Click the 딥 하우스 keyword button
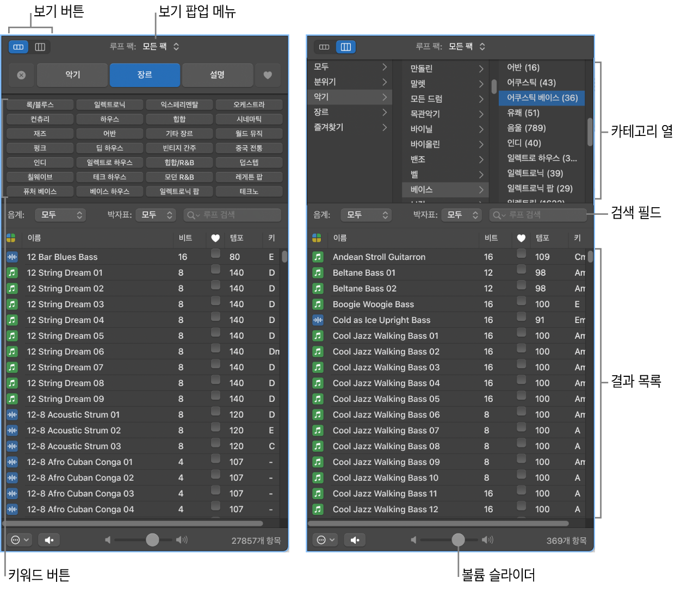The width and height of the screenshot is (700, 590). tap(110, 148)
